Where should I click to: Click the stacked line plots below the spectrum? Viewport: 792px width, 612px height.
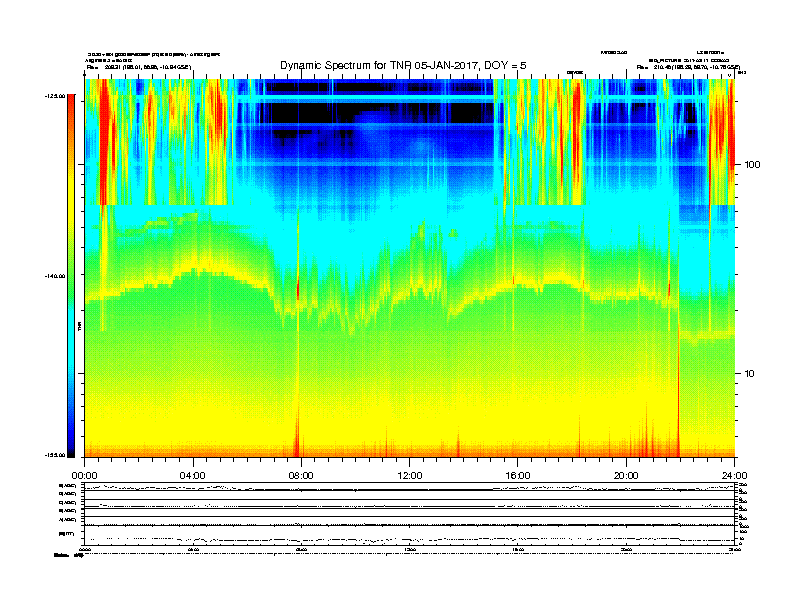410,513
